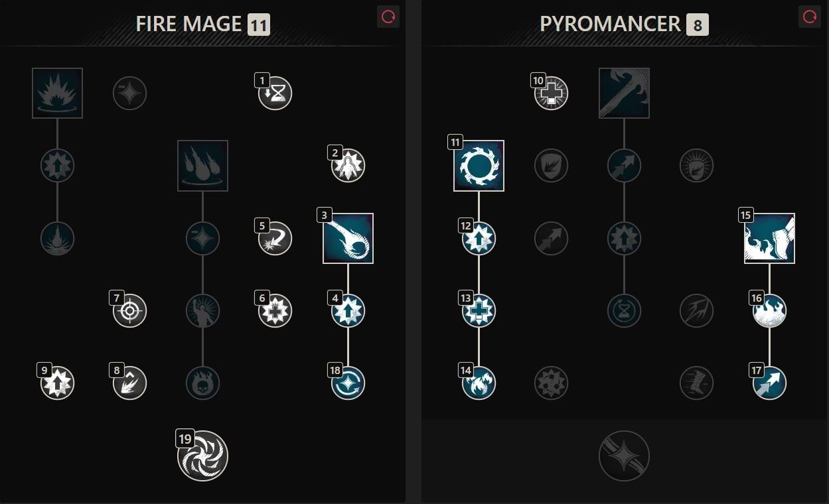829x504 pixels.
Task: Click the health cross node numbered 10
Action: 552,93
